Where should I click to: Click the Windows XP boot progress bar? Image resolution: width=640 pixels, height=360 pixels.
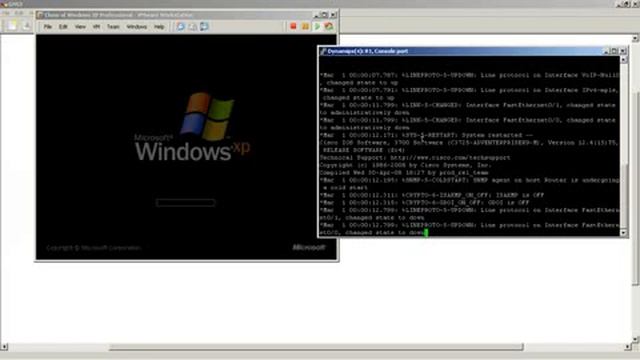(x=186, y=202)
